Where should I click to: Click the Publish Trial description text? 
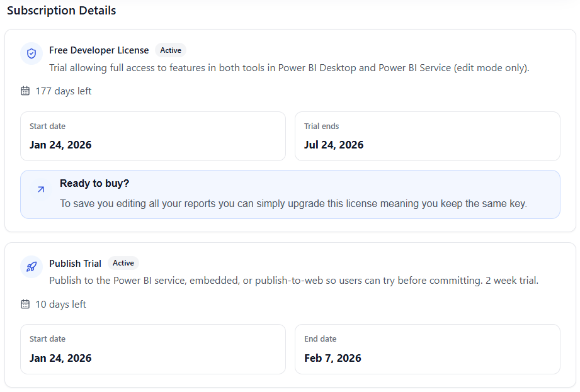(x=293, y=281)
